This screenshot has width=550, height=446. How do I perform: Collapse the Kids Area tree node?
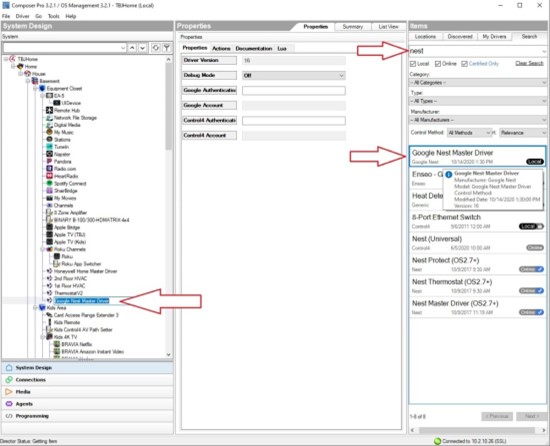click(x=35, y=308)
